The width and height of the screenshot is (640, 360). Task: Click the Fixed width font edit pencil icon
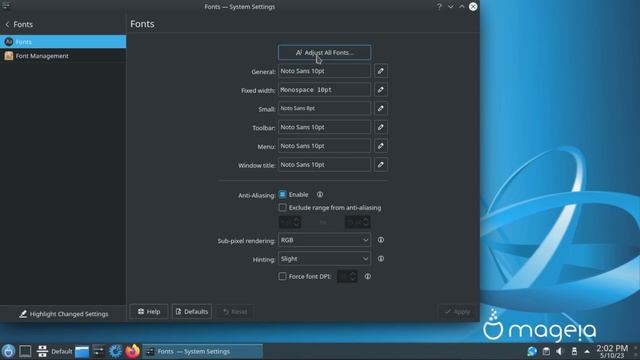380,90
